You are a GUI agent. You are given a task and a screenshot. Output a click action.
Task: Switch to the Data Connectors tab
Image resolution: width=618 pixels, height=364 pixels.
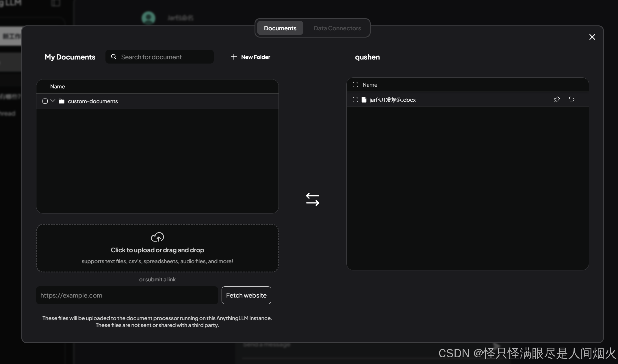click(337, 28)
